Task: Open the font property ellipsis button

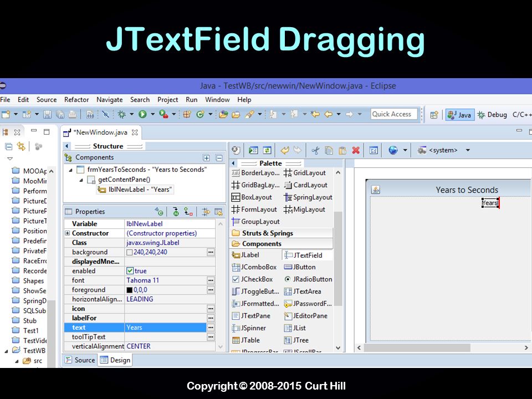Action: 211,280
